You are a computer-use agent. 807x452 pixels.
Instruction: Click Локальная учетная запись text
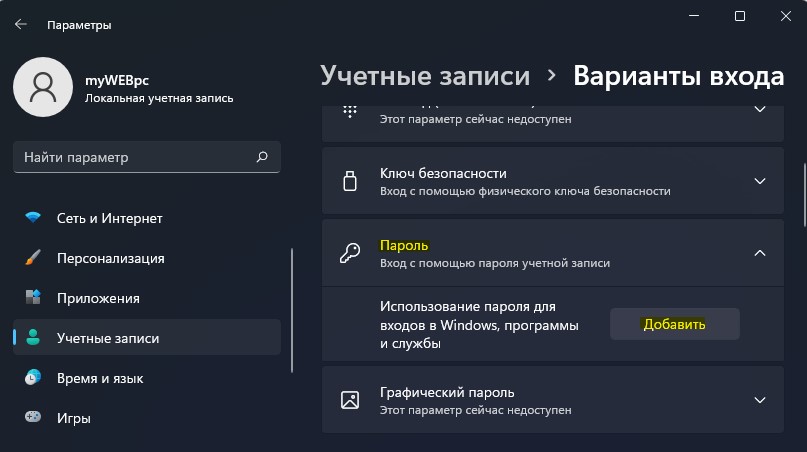pyautogui.click(x=159, y=98)
